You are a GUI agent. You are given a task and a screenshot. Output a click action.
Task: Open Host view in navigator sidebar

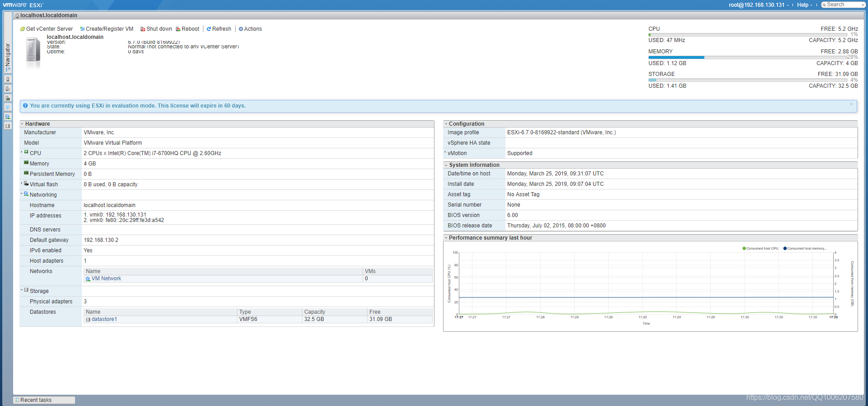8,79
